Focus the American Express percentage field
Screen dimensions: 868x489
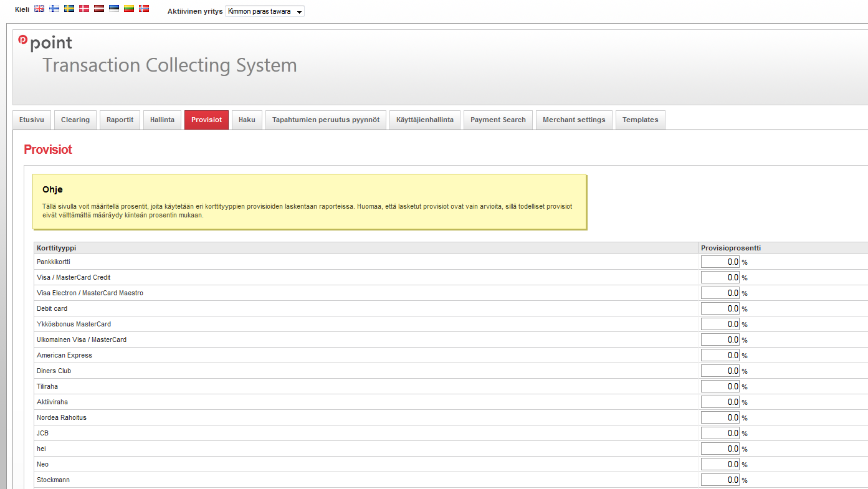720,355
